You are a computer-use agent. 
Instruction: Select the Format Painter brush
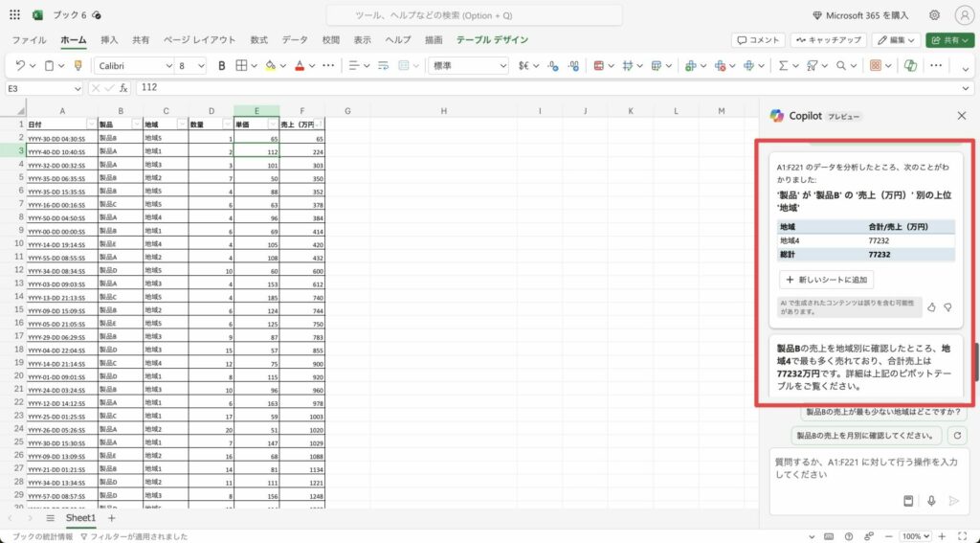pyautogui.click(x=78, y=66)
